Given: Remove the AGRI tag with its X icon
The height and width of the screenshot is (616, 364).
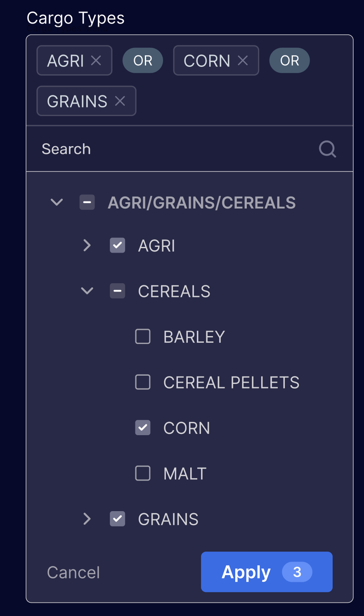Looking at the screenshot, I should [x=96, y=61].
